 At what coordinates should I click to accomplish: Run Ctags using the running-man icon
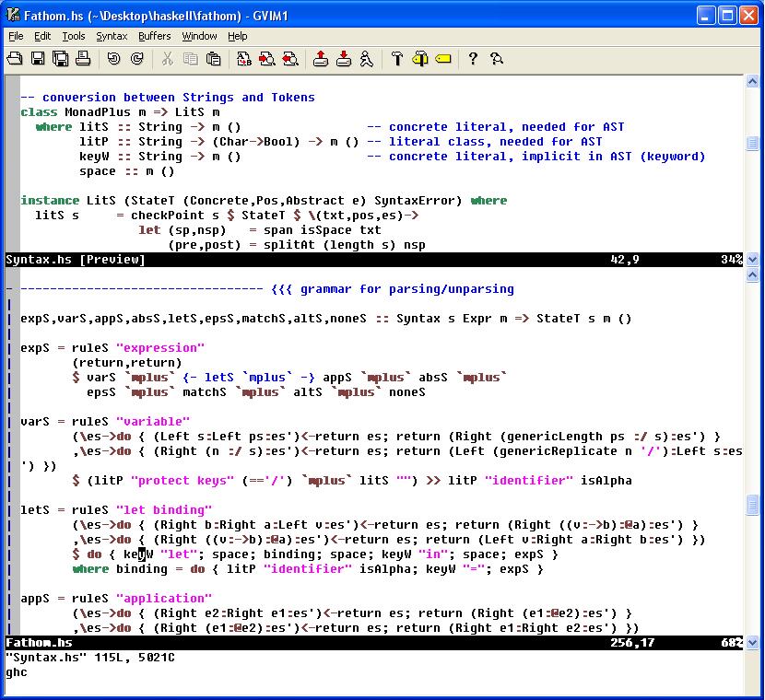(x=366, y=58)
